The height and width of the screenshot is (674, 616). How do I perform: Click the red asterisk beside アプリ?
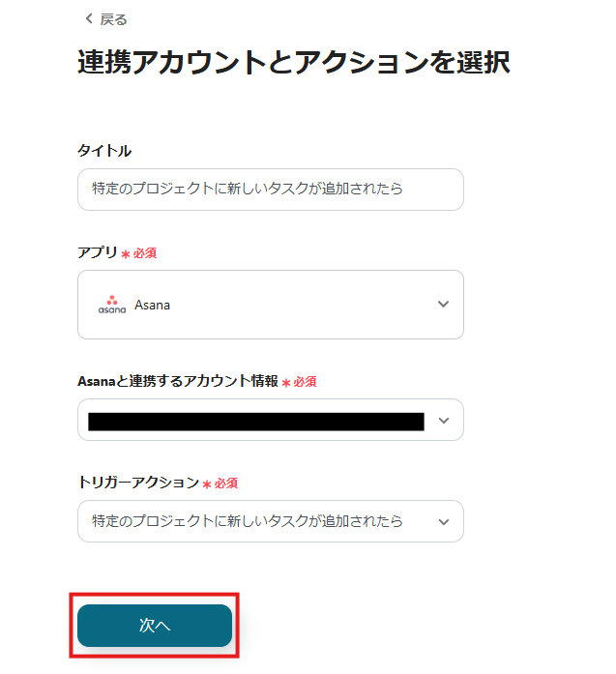tap(125, 253)
